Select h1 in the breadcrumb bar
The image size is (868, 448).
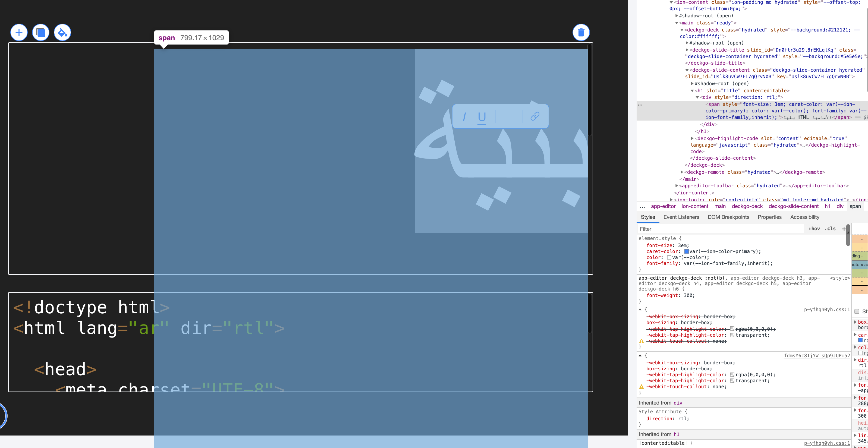pos(827,206)
